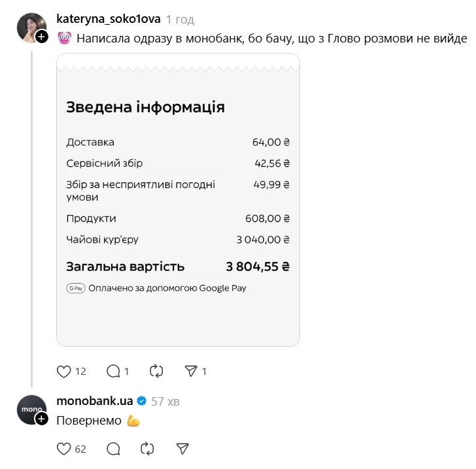The image size is (476, 469).
Task: Share the monobank.ua reply
Action: pos(182,449)
